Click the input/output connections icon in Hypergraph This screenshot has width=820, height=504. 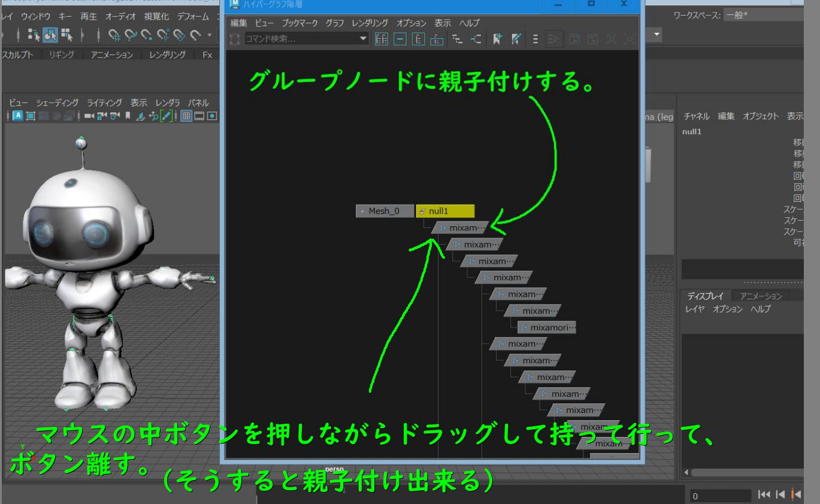click(x=476, y=40)
